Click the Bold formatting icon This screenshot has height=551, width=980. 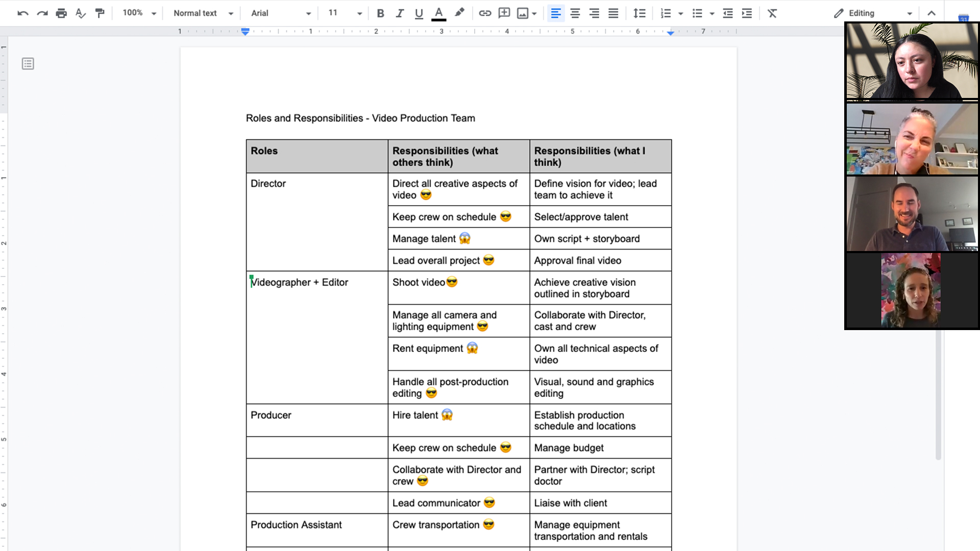[x=379, y=12]
